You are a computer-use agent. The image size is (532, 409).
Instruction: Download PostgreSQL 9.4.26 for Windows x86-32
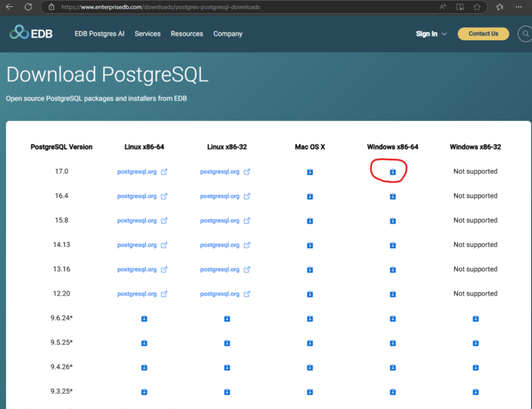[475, 367]
